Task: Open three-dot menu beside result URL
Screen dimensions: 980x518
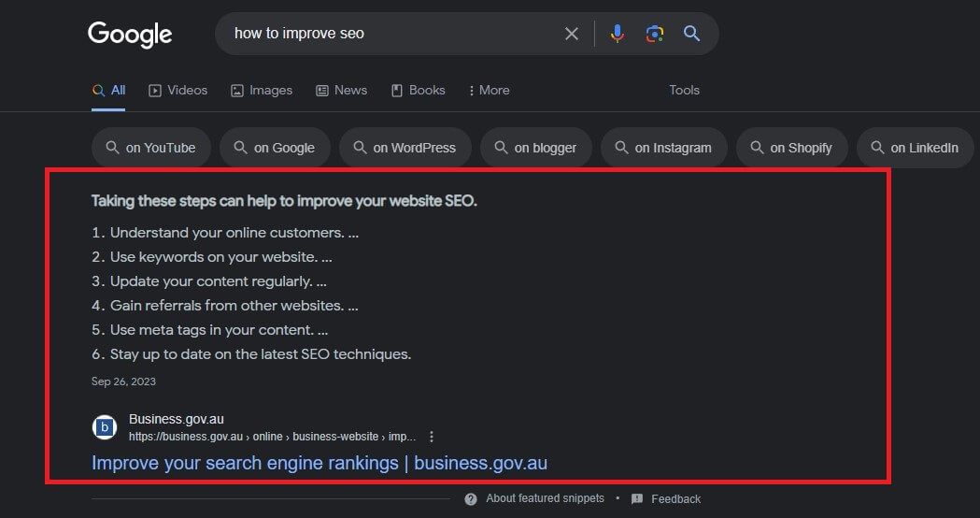Action: (432, 437)
